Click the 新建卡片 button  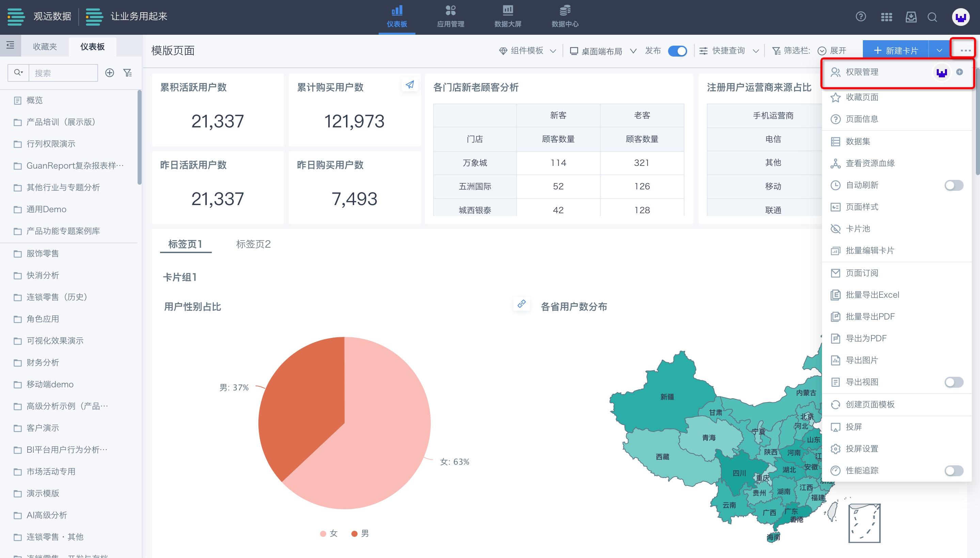point(895,50)
